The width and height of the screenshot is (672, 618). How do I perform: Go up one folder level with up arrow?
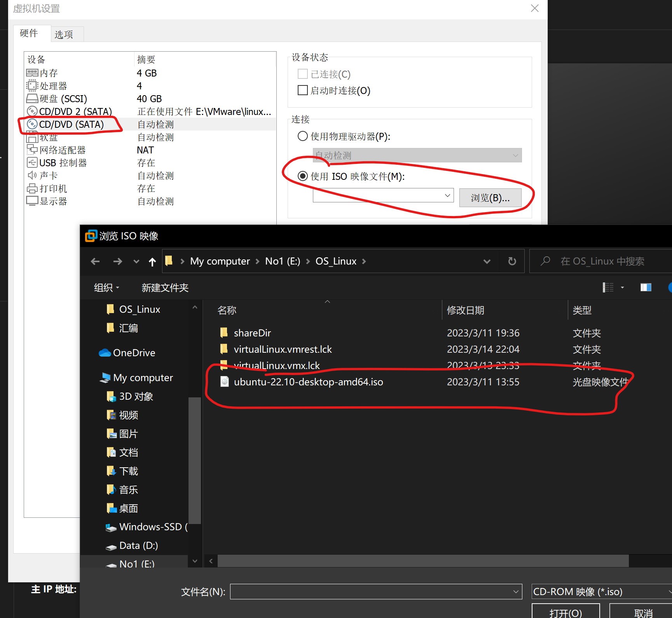[152, 262]
